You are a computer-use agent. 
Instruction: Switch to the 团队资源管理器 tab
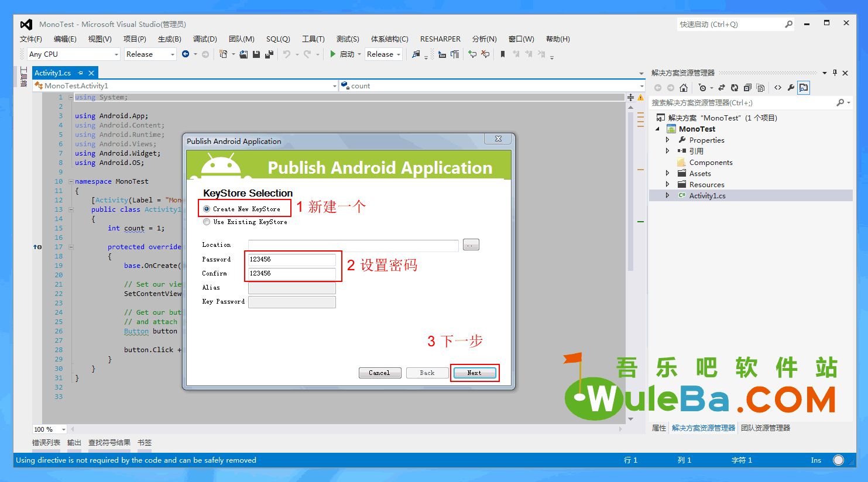(765, 428)
